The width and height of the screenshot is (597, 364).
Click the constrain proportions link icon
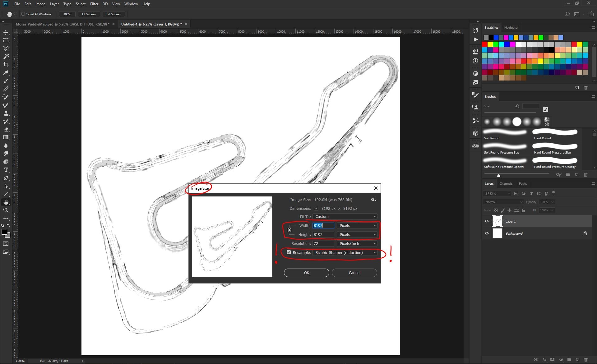289,230
